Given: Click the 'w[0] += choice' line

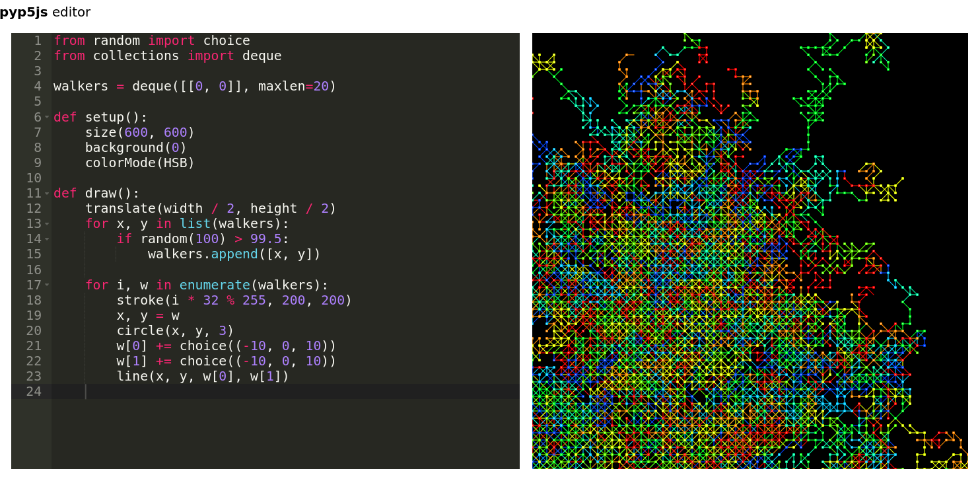Looking at the screenshot, I should tap(227, 346).
